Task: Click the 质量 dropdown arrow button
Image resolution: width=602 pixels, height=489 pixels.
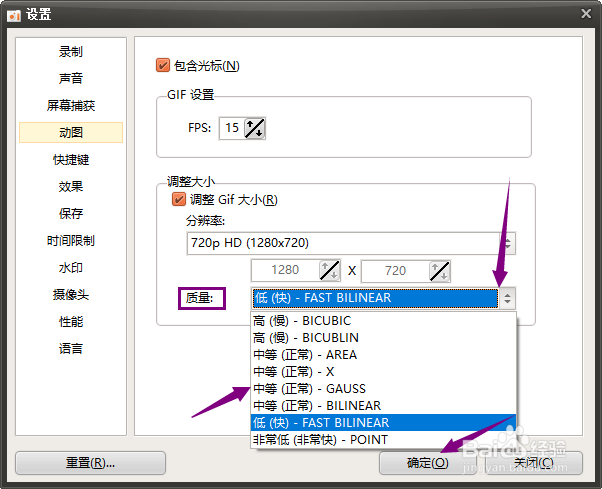Action: (508, 298)
